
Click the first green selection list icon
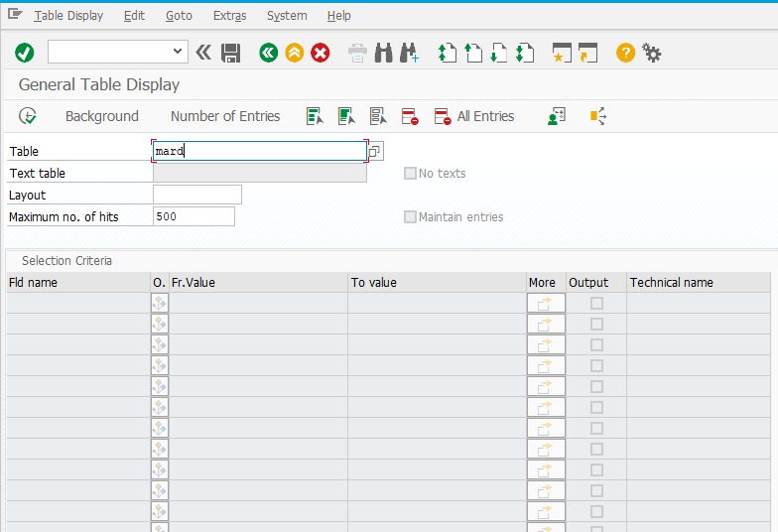click(315, 116)
